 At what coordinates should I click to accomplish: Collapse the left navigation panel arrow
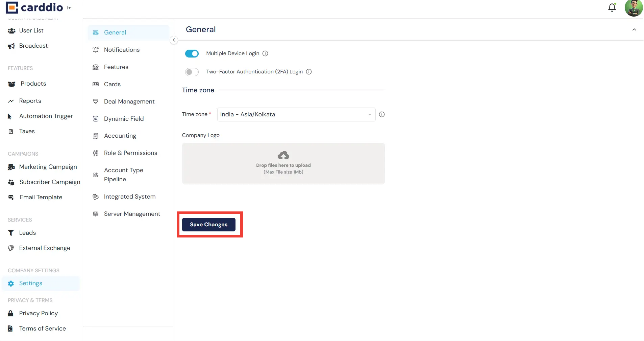point(69,7)
